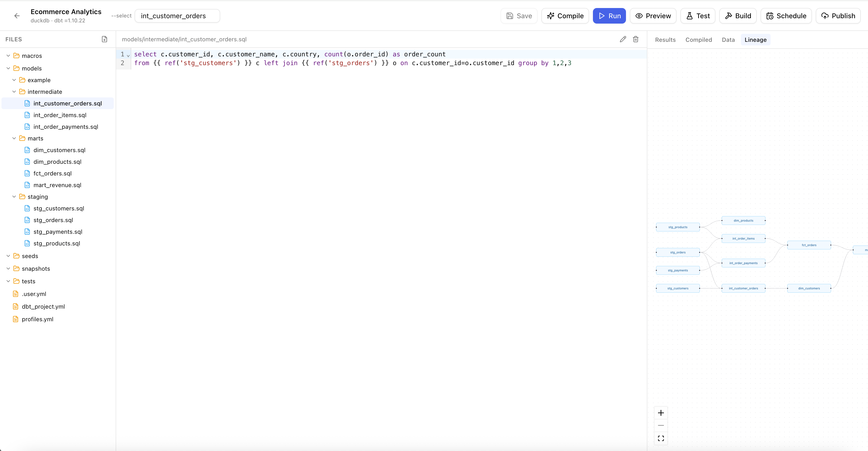Click the seeds folder icon
The height and width of the screenshot is (451, 868).
coord(16,256)
